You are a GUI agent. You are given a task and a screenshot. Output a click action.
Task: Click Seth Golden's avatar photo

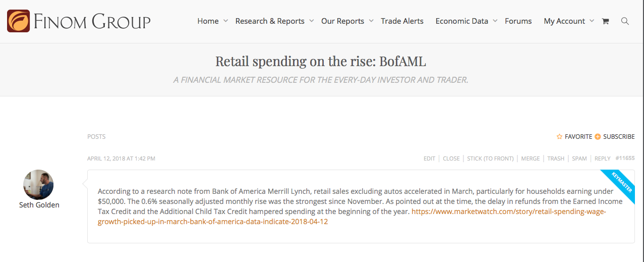[x=38, y=185]
